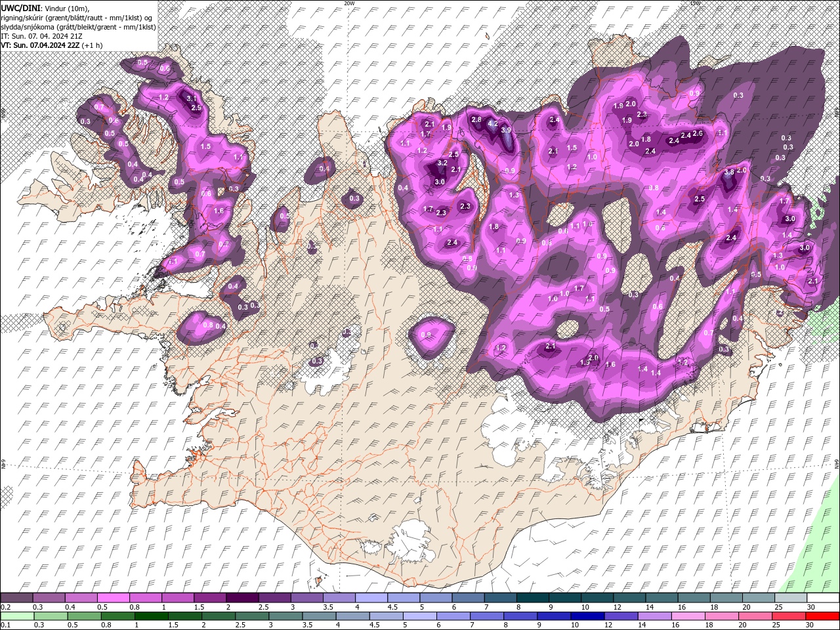Click the 4.5 label on the rain scale
Viewport: 840px width, 630px height.
pyautogui.click(x=375, y=625)
